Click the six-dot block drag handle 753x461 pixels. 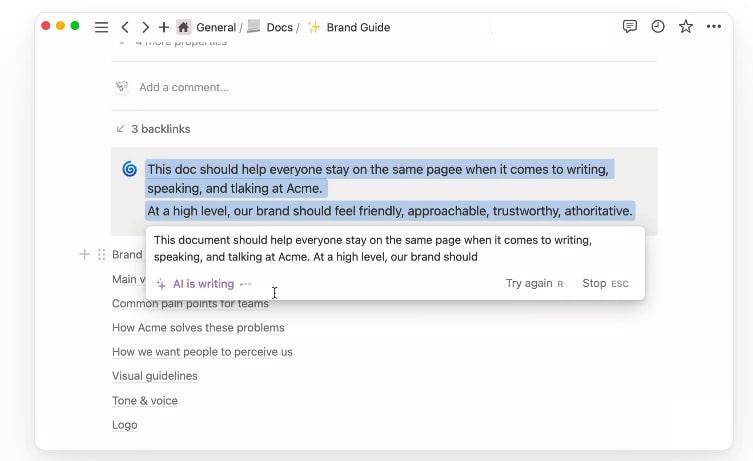tap(101, 255)
